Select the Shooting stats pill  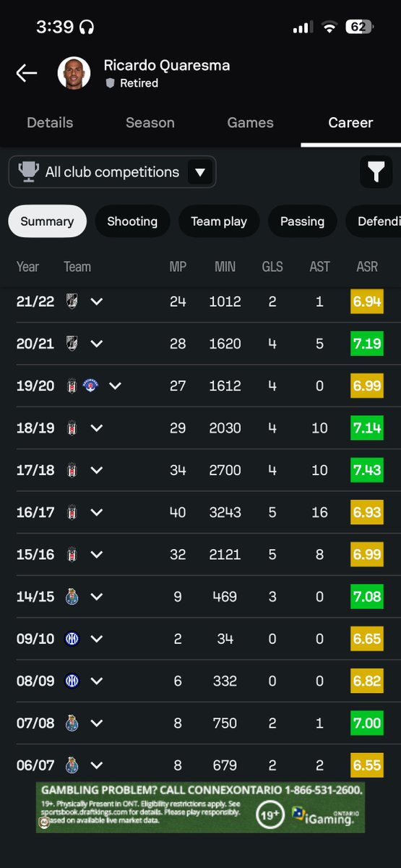(132, 221)
